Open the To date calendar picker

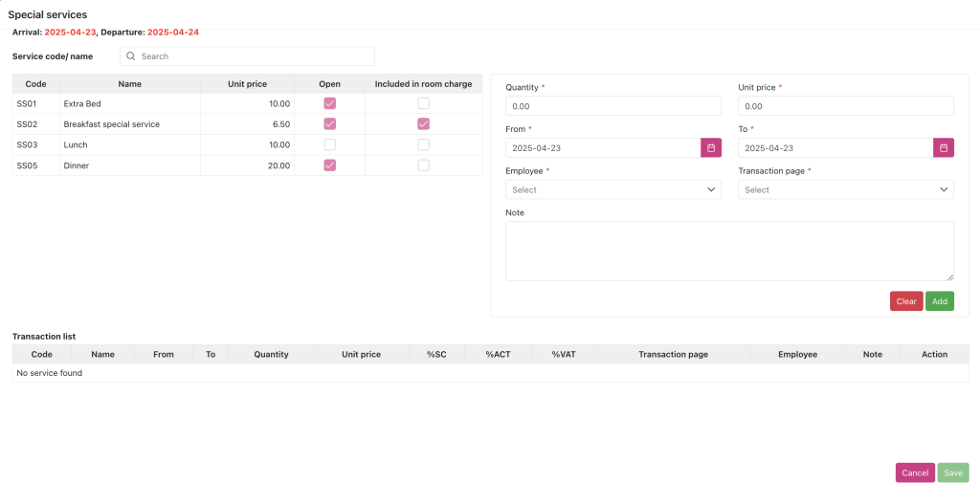click(x=944, y=148)
